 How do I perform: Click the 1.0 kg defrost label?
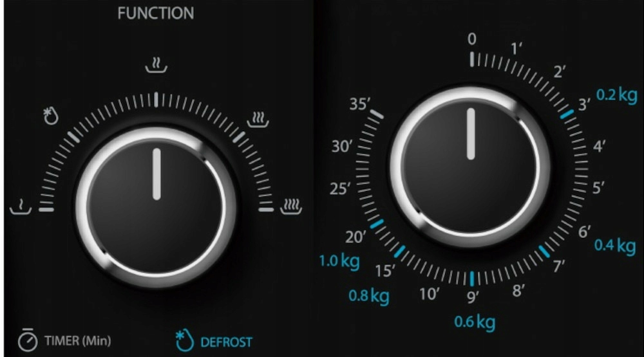pos(339,261)
